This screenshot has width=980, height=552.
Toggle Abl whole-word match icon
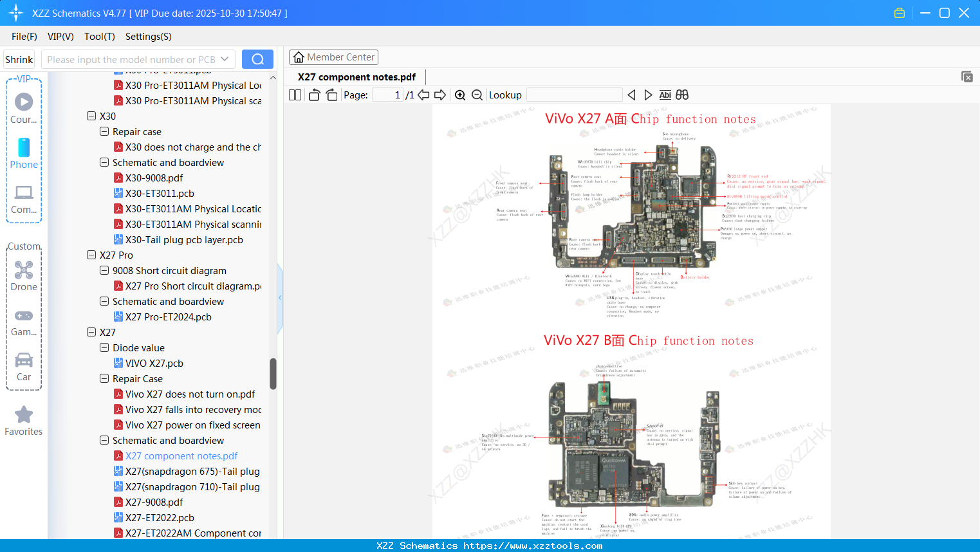(665, 95)
